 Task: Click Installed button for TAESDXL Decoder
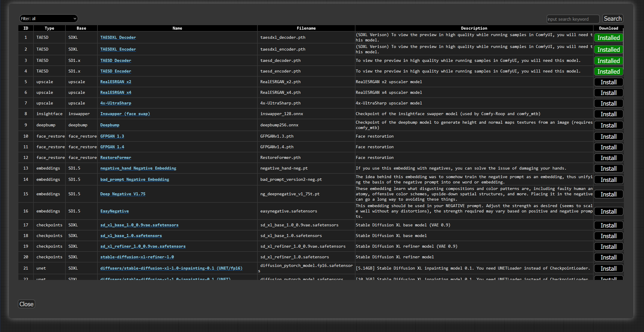pos(608,38)
